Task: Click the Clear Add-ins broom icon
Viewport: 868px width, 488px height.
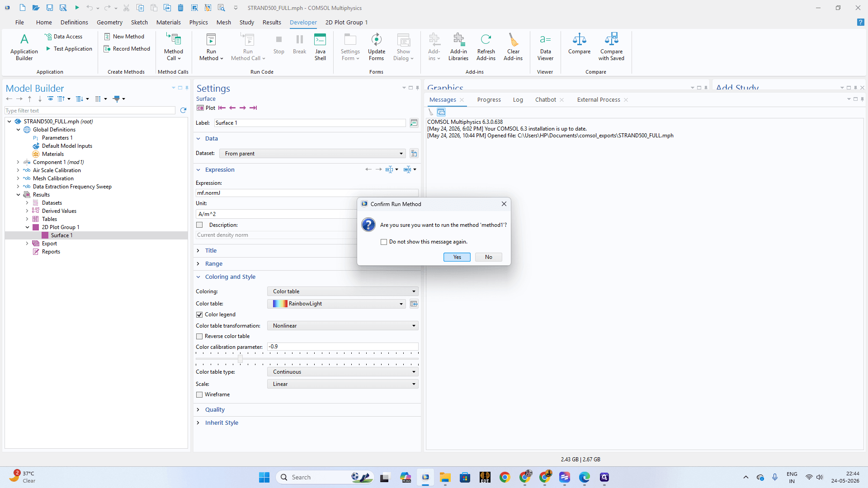Action: pos(513,40)
